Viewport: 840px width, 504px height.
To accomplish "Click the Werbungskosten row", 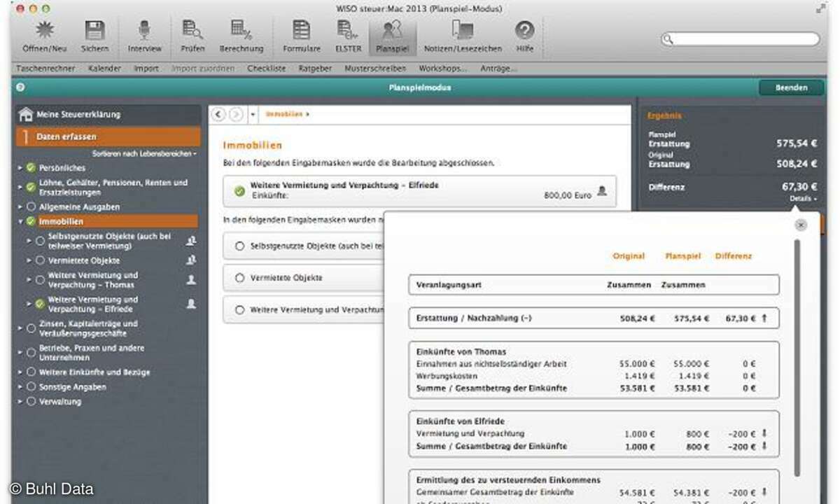I will [594, 376].
